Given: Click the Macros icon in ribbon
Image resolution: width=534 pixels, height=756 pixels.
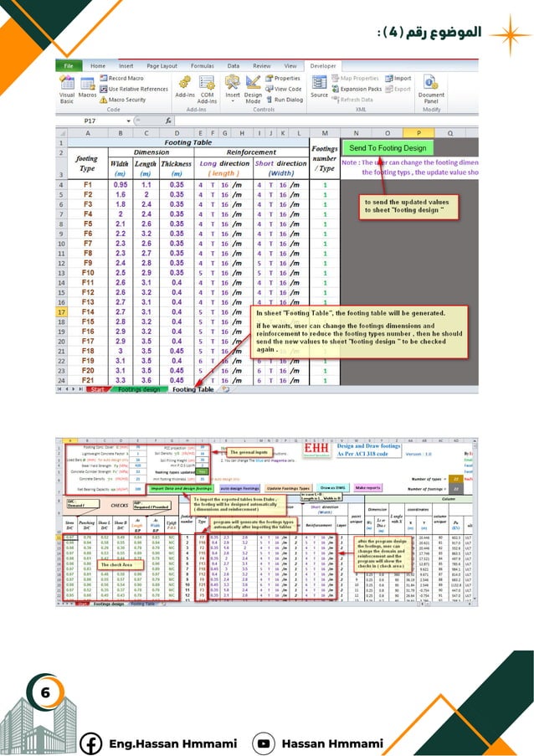Looking at the screenshot, I should (87, 88).
